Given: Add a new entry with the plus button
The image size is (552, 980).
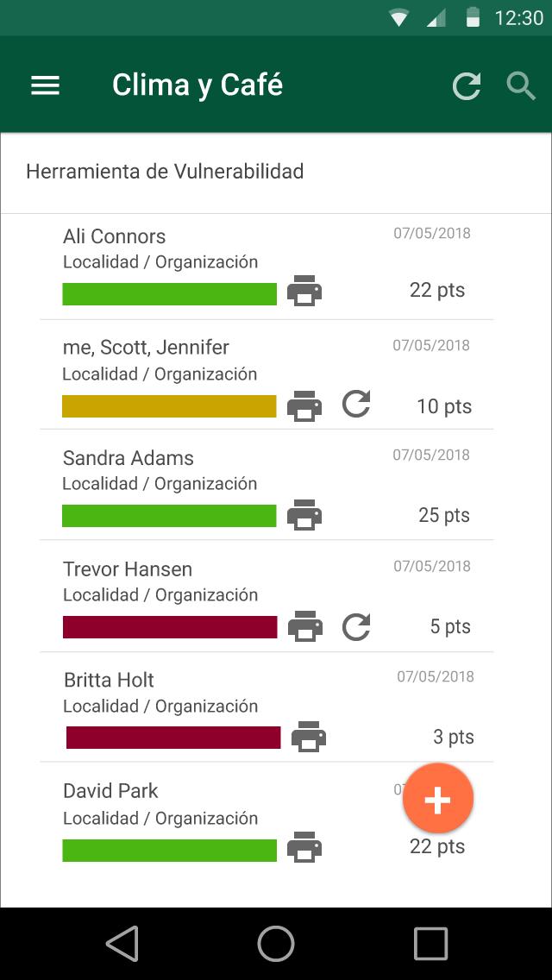Looking at the screenshot, I should 437,800.
